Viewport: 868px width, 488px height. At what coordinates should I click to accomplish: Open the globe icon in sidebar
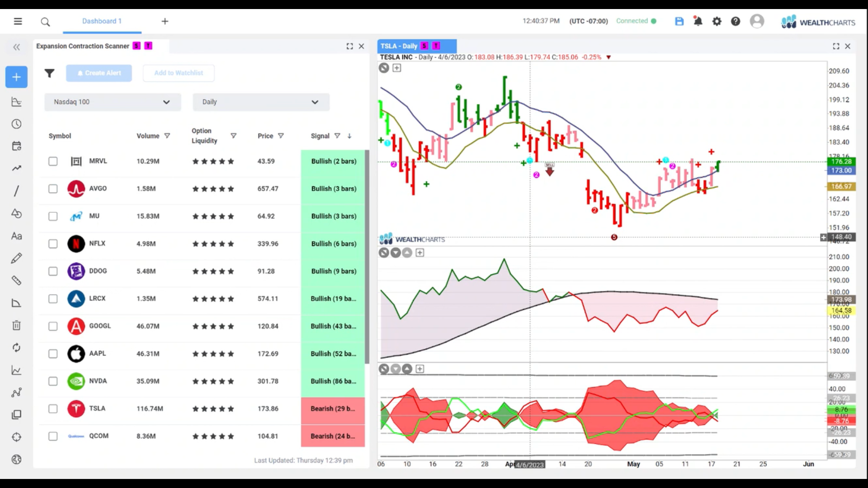16,460
